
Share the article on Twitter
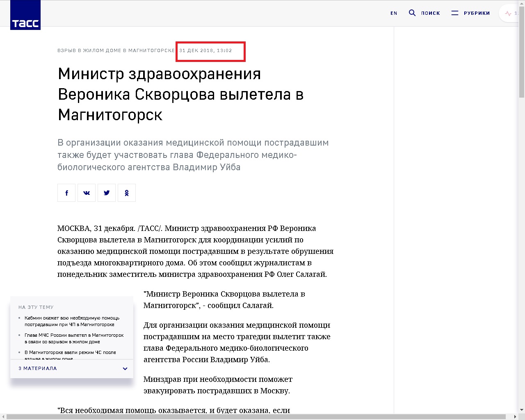click(106, 193)
